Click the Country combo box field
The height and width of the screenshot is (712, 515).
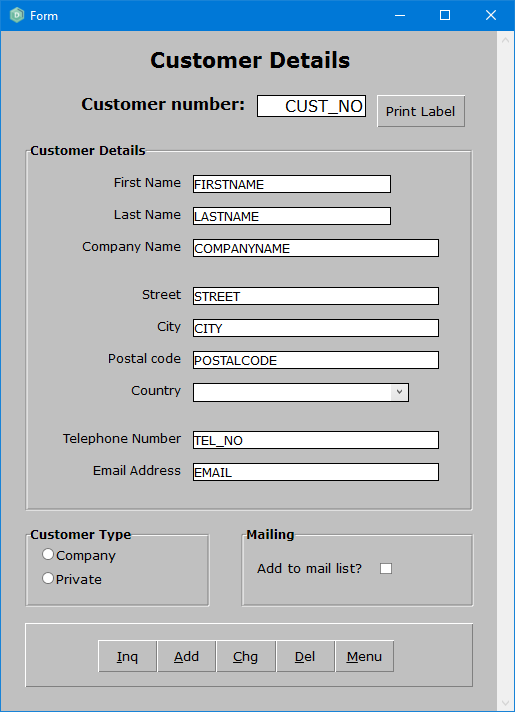coord(301,392)
